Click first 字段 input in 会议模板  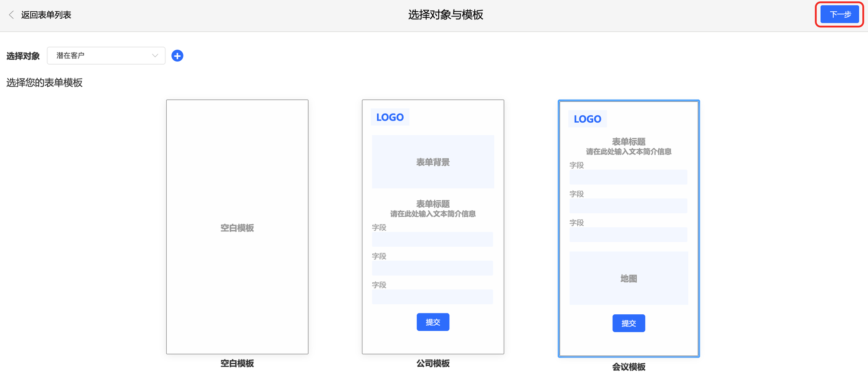click(628, 177)
